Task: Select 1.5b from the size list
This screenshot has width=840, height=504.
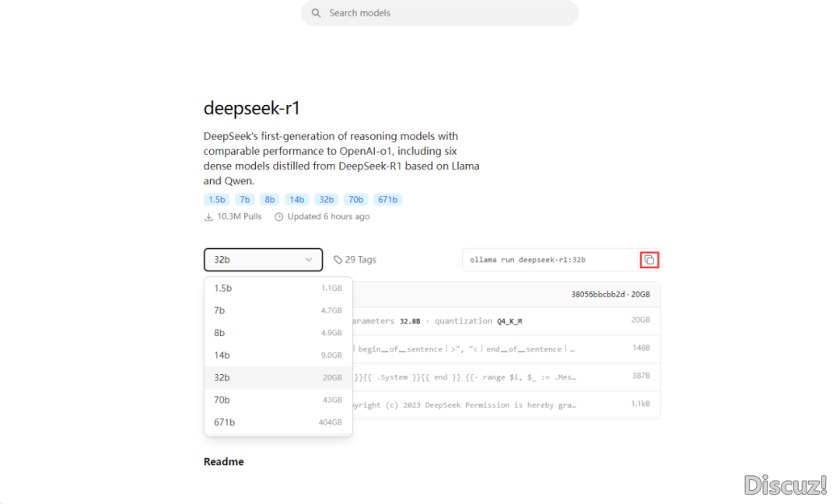Action: (278, 288)
